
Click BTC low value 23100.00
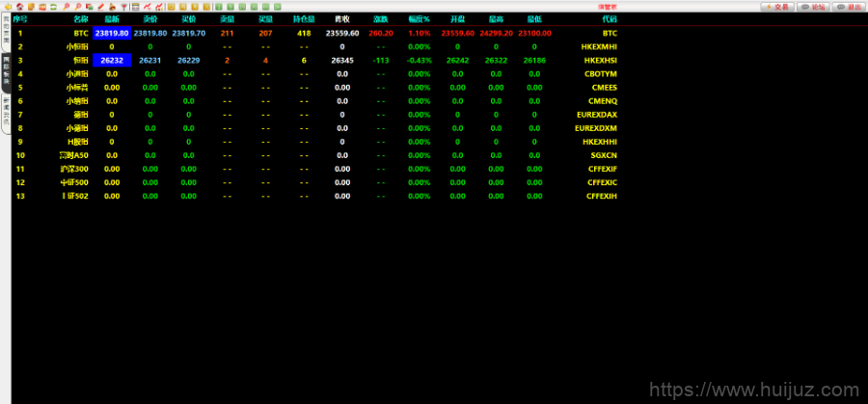[534, 33]
